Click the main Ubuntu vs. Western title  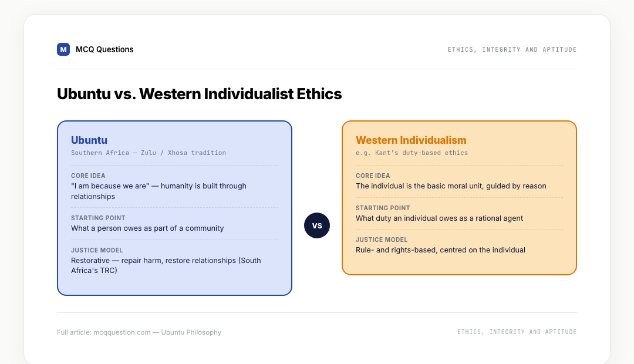coord(200,94)
